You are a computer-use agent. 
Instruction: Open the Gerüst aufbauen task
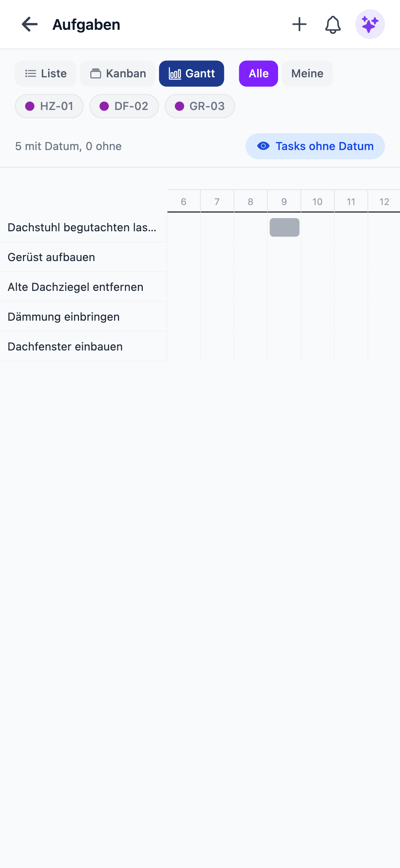(x=51, y=257)
